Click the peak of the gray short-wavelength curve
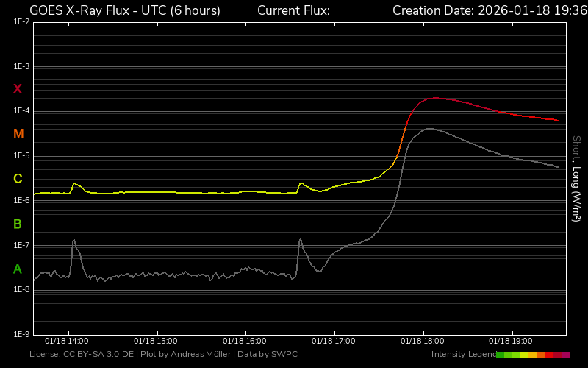 [429, 129]
